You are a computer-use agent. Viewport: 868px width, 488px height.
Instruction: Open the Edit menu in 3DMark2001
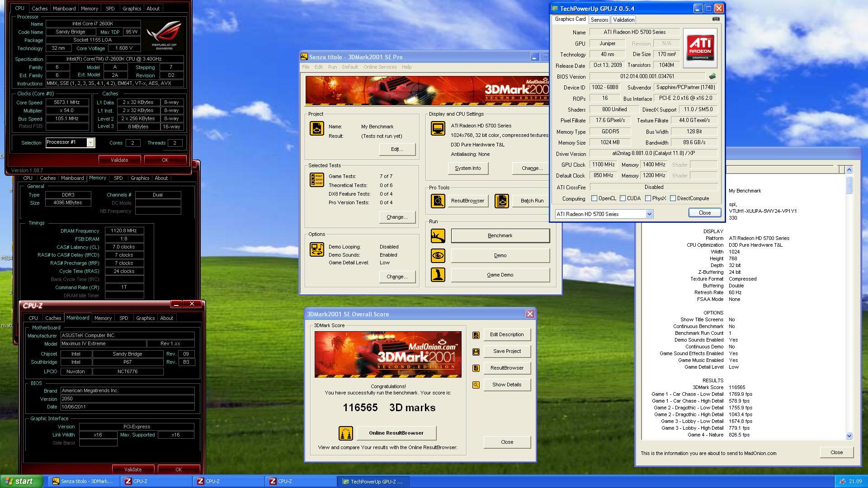pyautogui.click(x=319, y=67)
